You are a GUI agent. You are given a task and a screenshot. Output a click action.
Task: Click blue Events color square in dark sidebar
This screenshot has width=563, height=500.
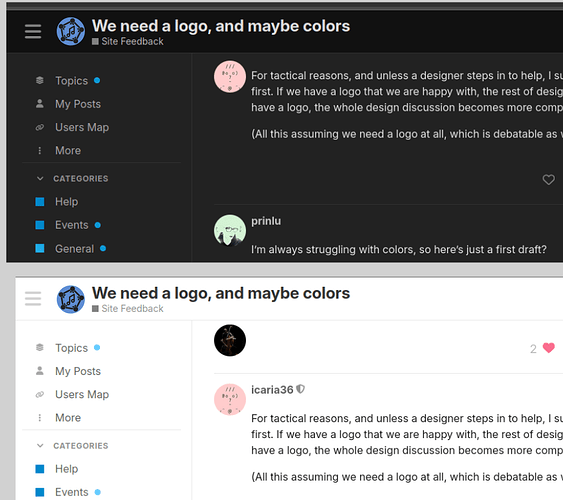[x=40, y=225]
